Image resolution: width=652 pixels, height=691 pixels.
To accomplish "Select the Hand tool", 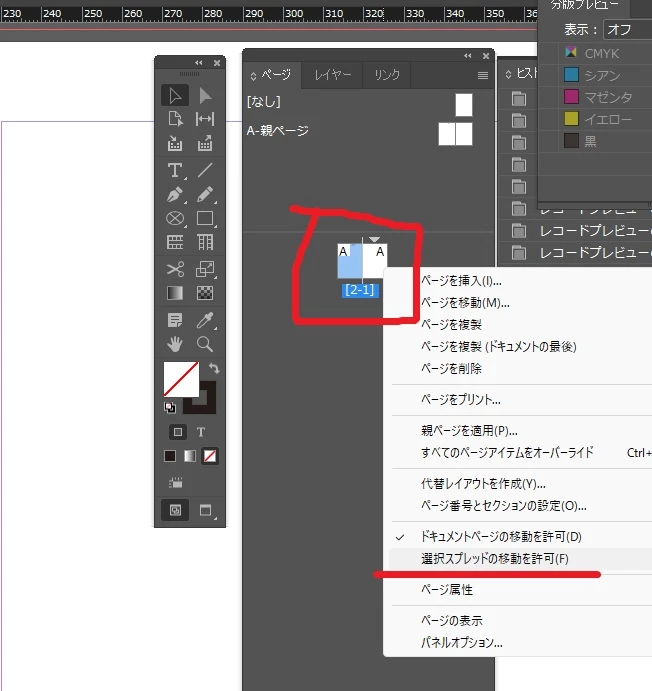I will point(175,344).
